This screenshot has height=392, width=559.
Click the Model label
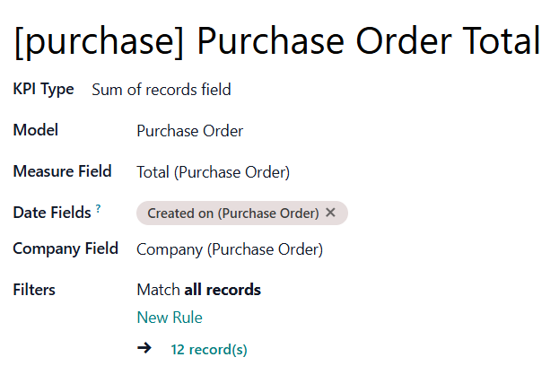pos(36,130)
